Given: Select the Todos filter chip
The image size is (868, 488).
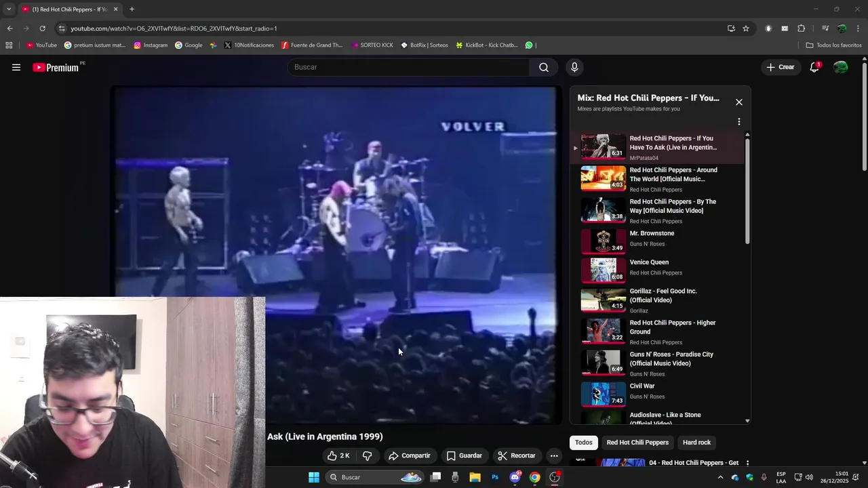Looking at the screenshot, I should click(x=584, y=443).
